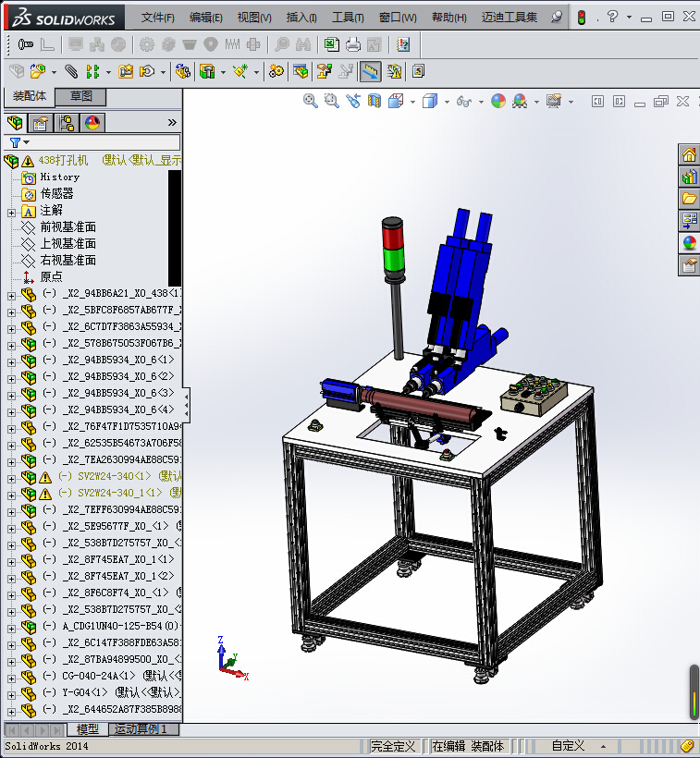The image size is (700, 758).
Task: Open the View Palette task pane tab
Action: pyautogui.click(x=689, y=220)
